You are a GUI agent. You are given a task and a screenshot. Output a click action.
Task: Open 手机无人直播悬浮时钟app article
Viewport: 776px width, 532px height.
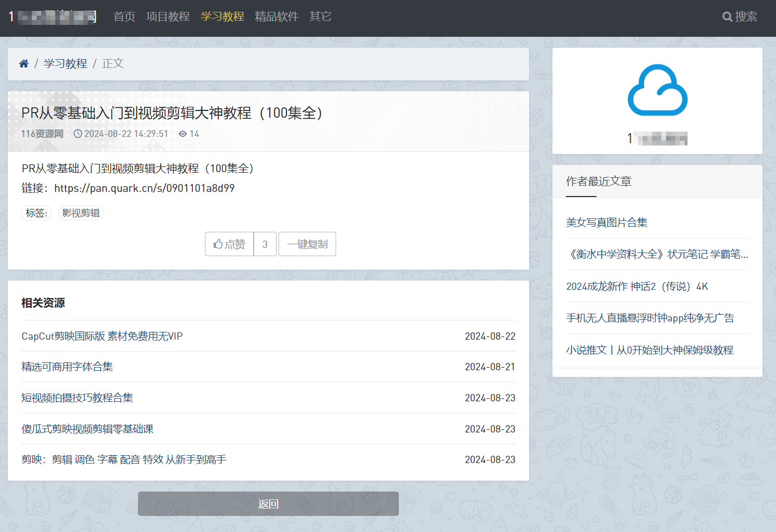650,318
